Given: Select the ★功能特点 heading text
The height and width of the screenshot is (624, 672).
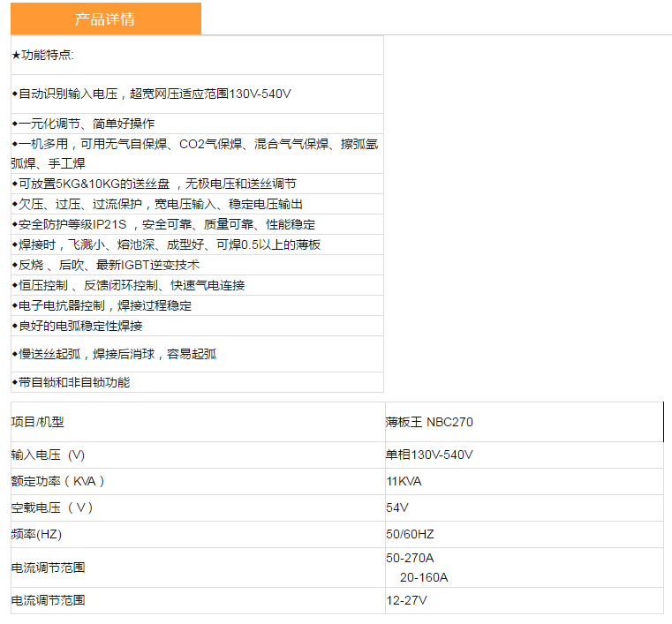Looking at the screenshot, I should [x=42, y=55].
